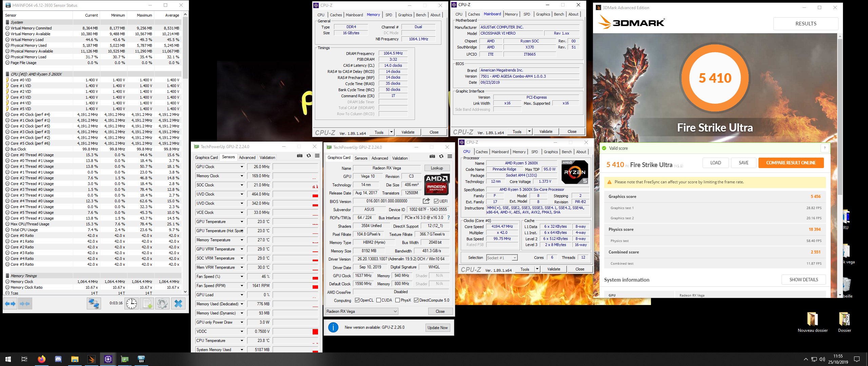The height and width of the screenshot is (366, 868).
Task: Click volume icon in system tray
Action: [x=822, y=359]
